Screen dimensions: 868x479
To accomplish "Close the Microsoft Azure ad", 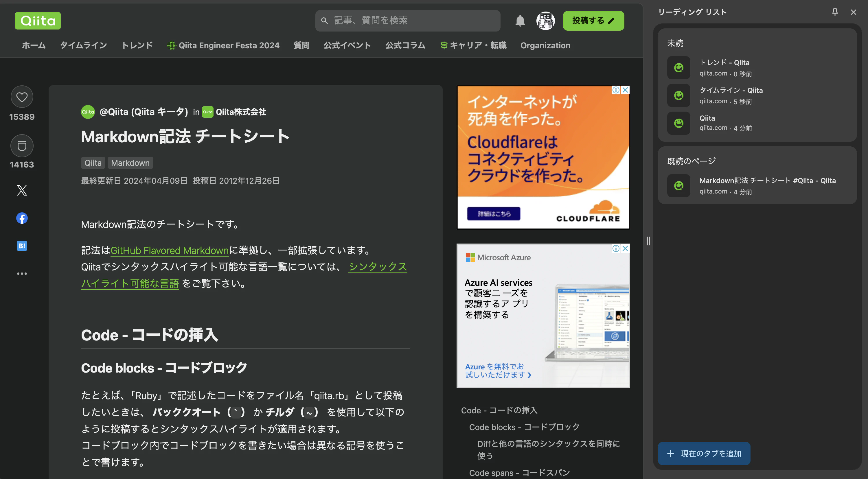I will [x=625, y=248].
